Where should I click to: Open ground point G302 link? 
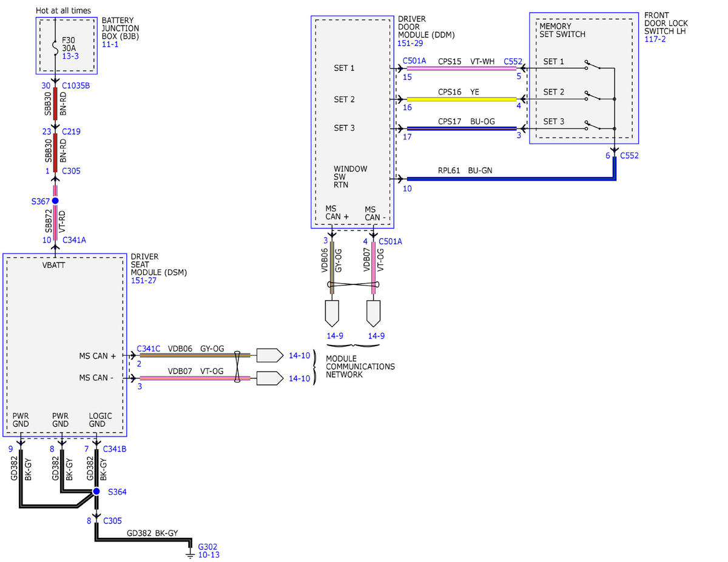[x=208, y=546]
